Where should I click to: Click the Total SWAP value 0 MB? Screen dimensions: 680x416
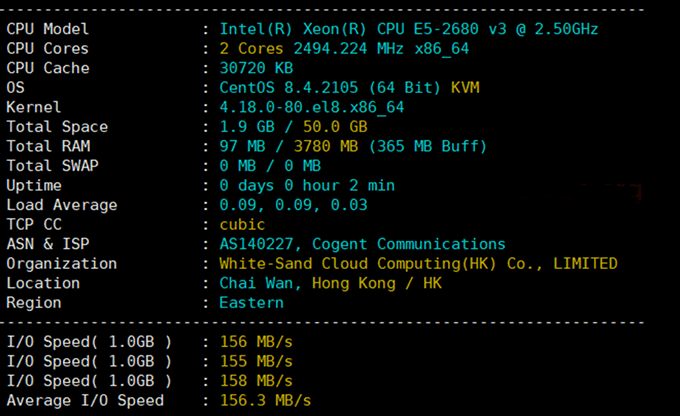239,166
